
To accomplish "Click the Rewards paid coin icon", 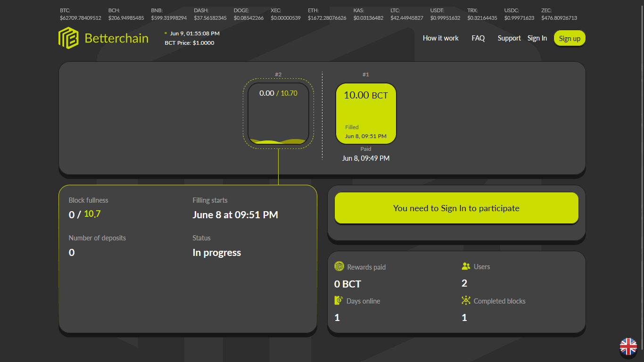I will click(339, 266).
